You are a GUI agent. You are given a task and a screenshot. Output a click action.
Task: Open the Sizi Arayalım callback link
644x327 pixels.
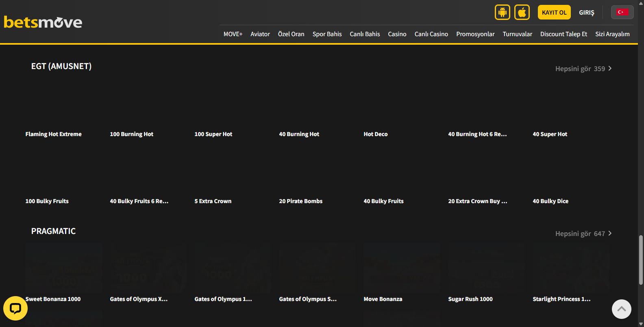[612, 34]
